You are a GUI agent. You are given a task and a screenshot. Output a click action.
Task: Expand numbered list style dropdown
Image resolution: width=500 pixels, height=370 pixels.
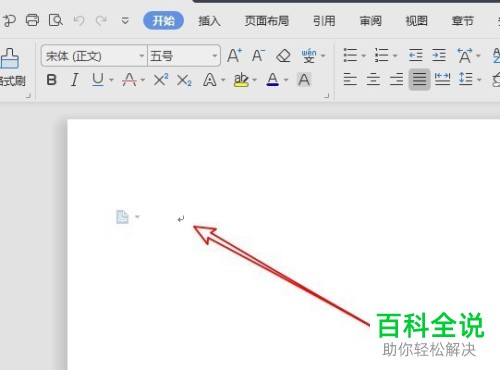point(395,56)
